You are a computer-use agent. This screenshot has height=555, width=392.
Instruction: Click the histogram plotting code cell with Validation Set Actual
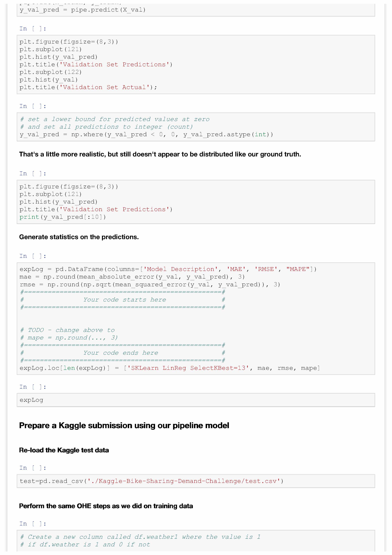(x=196, y=65)
